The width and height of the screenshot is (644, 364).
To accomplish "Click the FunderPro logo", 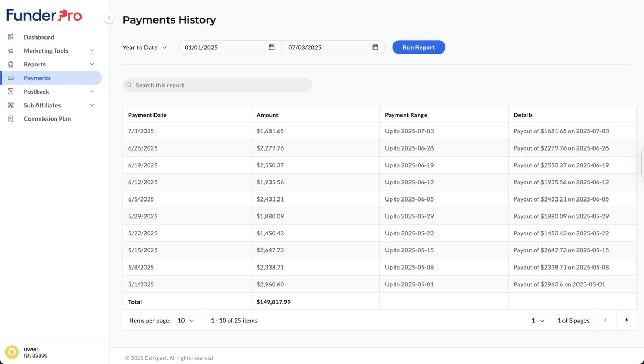I will click(44, 15).
